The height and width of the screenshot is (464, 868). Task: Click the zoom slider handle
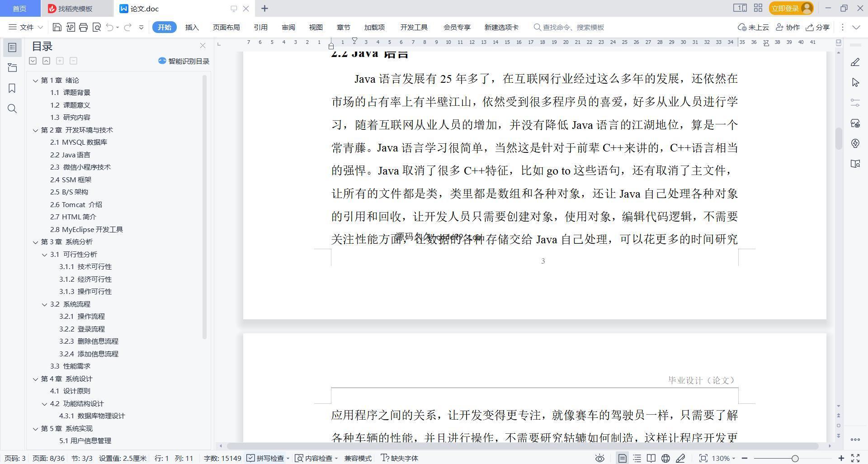pyautogui.click(x=795, y=458)
